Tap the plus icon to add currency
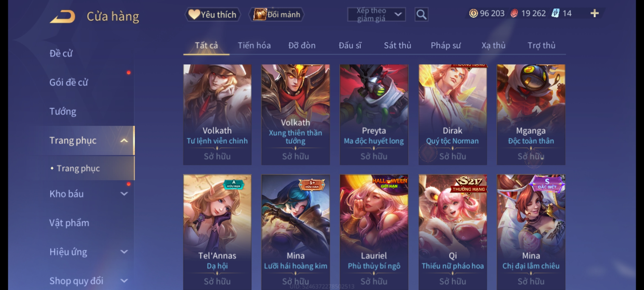This screenshot has width=644, height=290. 595,13
